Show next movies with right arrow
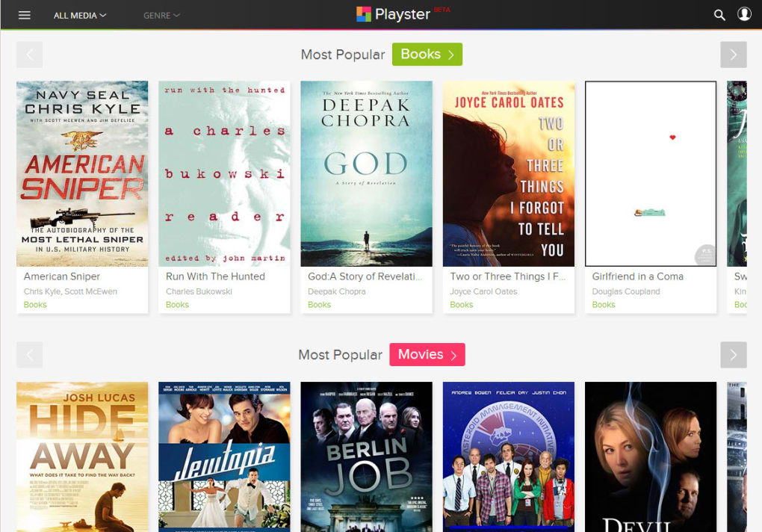This screenshot has height=532, width=762. coord(734,355)
